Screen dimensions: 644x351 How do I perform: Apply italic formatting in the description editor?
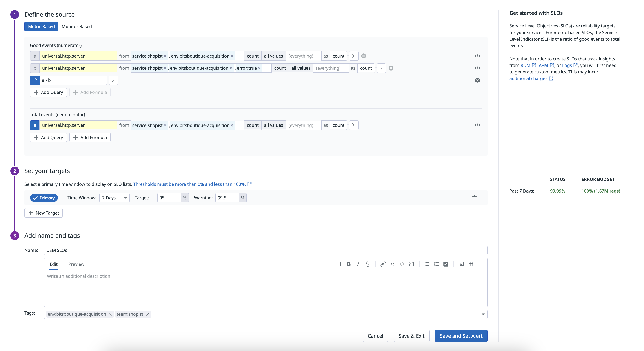358,264
